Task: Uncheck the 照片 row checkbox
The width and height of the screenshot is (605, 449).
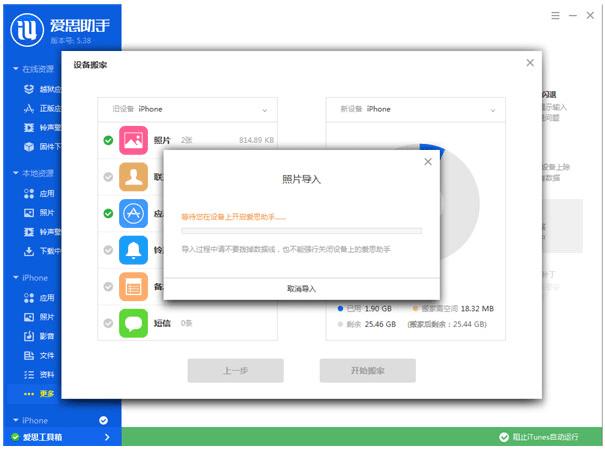Action: [108, 140]
